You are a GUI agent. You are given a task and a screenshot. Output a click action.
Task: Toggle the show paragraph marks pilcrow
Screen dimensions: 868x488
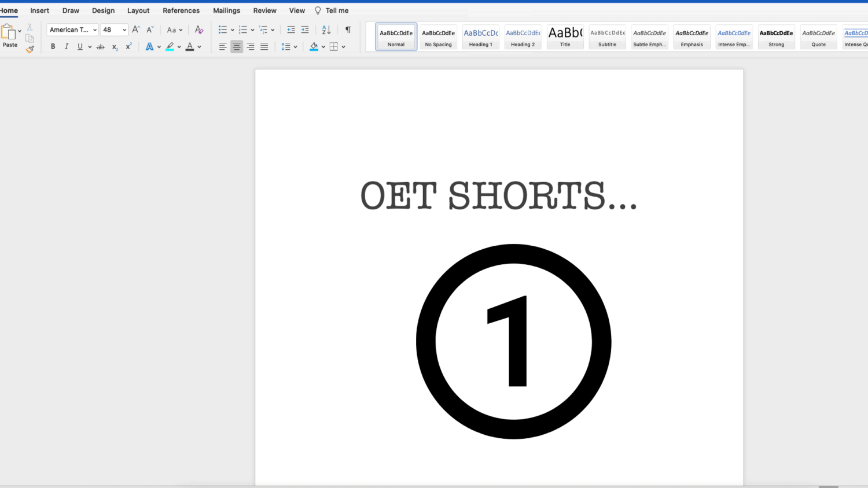[x=348, y=29]
